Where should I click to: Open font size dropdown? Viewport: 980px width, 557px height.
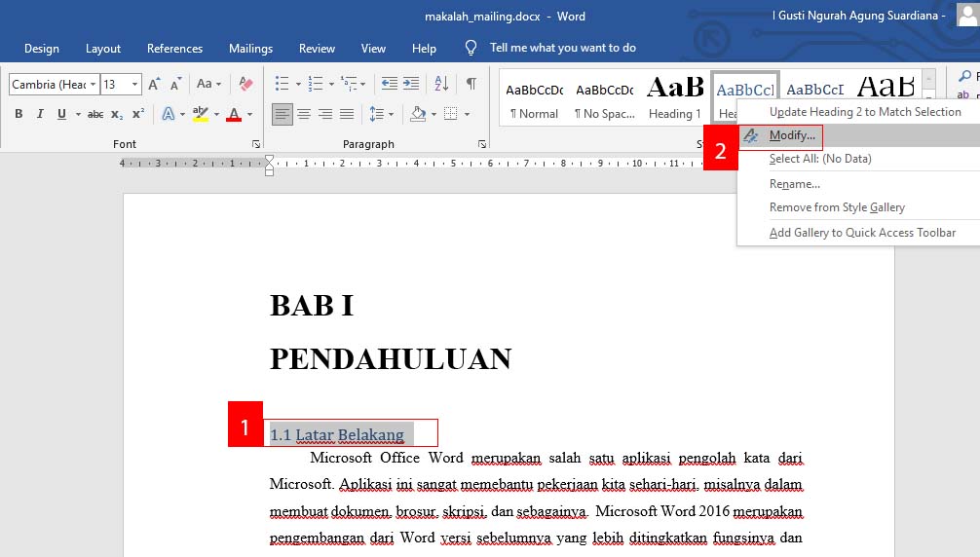point(134,85)
